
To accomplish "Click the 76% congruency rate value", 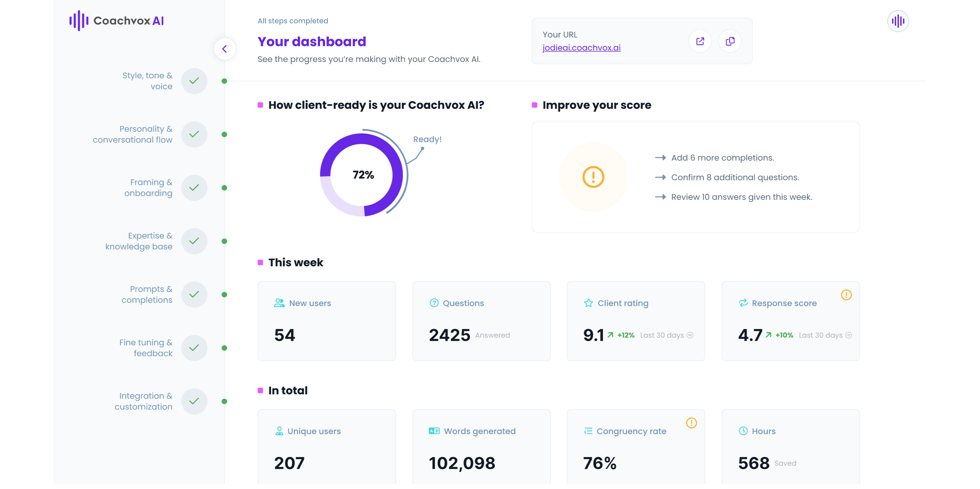I will pyautogui.click(x=600, y=463).
